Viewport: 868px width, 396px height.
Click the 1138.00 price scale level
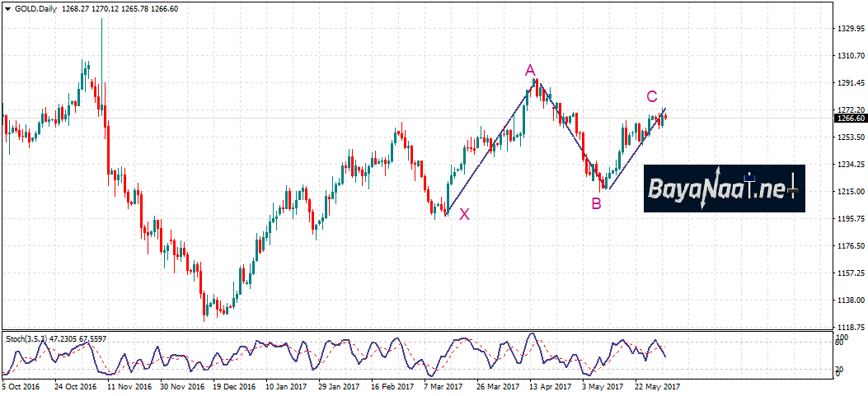[x=850, y=300]
